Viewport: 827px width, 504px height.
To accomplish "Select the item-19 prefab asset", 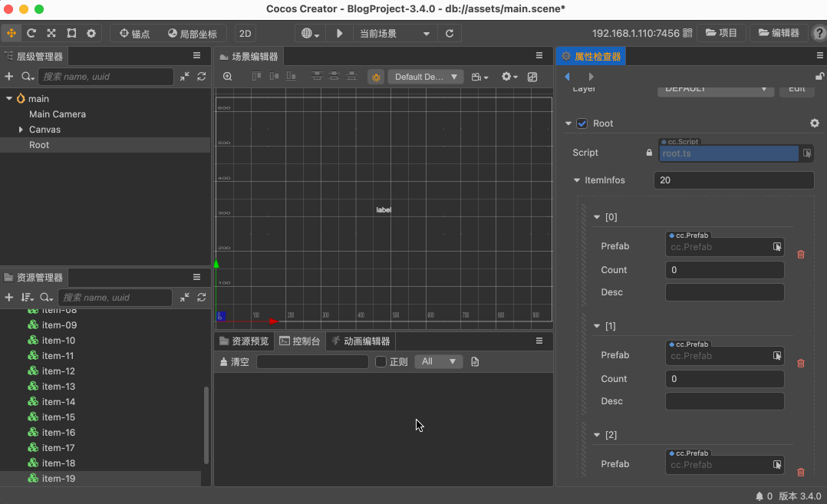I will (x=58, y=478).
